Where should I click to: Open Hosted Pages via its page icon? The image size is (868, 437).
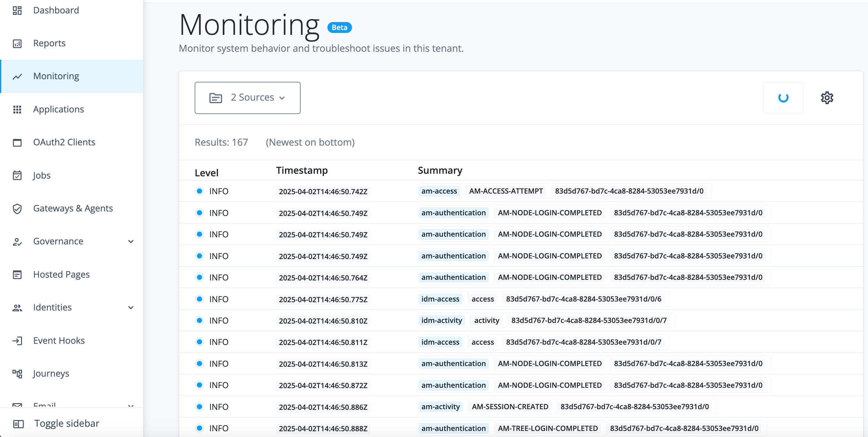click(17, 275)
